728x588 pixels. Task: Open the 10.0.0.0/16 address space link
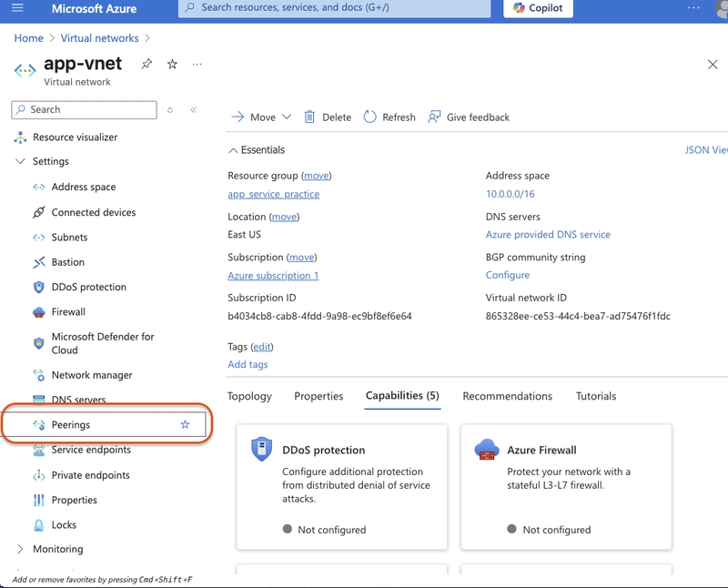511,194
